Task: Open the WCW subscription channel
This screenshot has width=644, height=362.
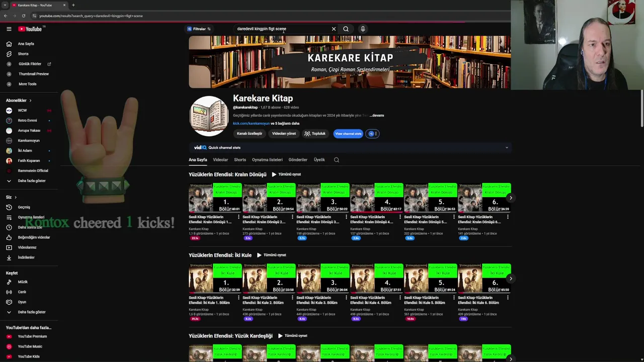Action: pyautogui.click(x=22, y=111)
